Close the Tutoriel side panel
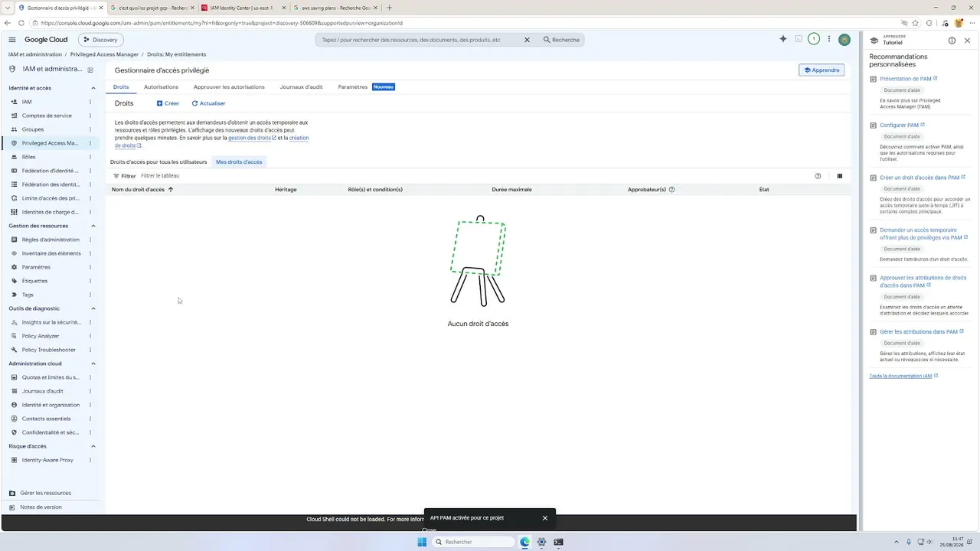 [968, 41]
